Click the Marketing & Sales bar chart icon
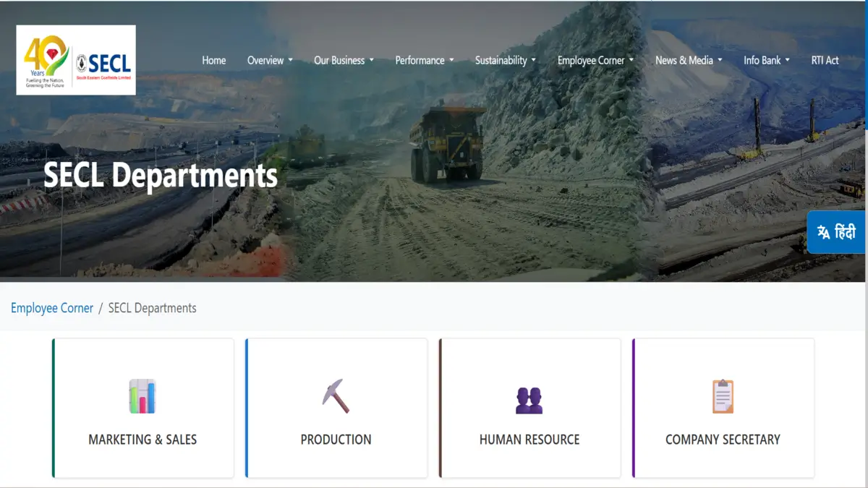This screenshot has width=868, height=488. click(142, 396)
